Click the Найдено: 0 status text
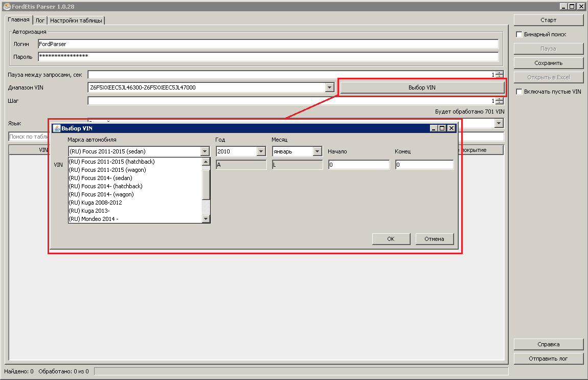The height and width of the screenshot is (380, 588). (19, 371)
